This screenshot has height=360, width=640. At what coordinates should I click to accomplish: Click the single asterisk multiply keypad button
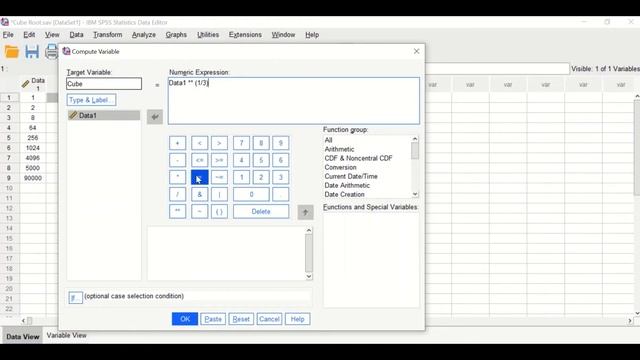(x=177, y=178)
